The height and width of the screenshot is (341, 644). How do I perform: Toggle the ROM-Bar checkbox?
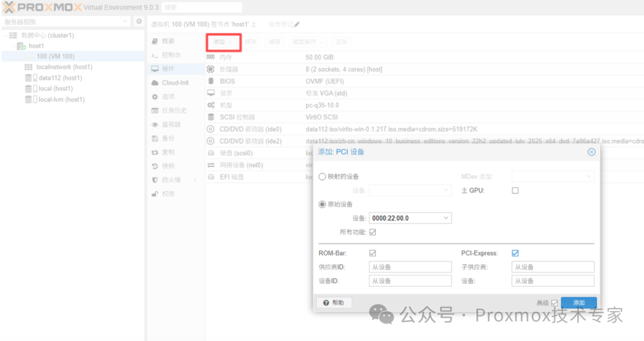(x=373, y=253)
